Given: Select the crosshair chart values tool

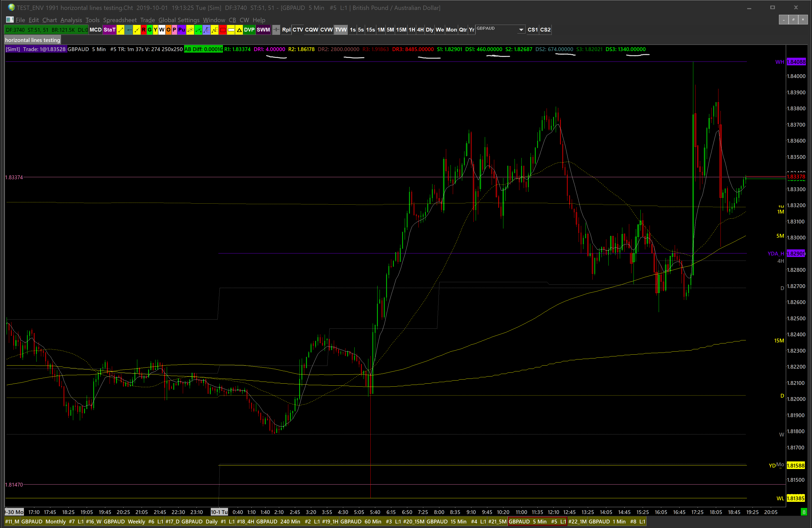Looking at the screenshot, I should coord(276,30).
